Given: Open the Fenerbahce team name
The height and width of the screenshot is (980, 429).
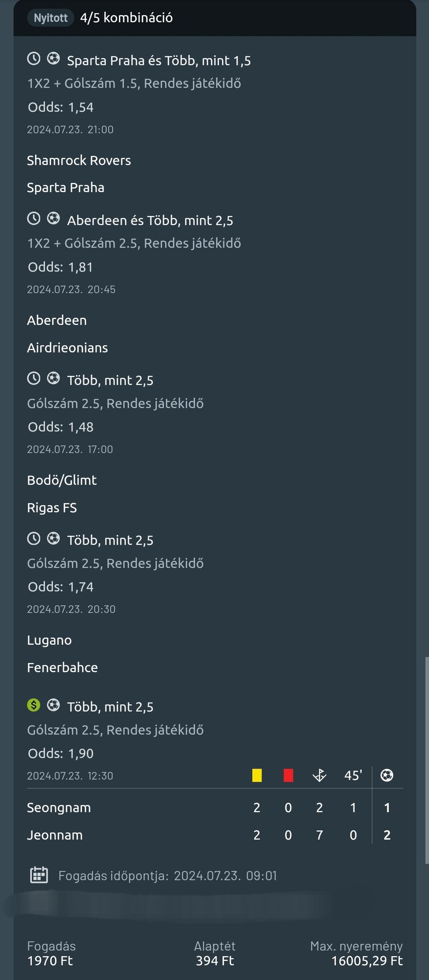Looking at the screenshot, I should coord(62,667).
